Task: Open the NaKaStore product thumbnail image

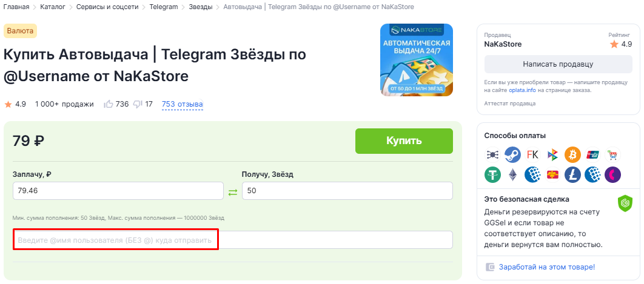Action: (417, 60)
